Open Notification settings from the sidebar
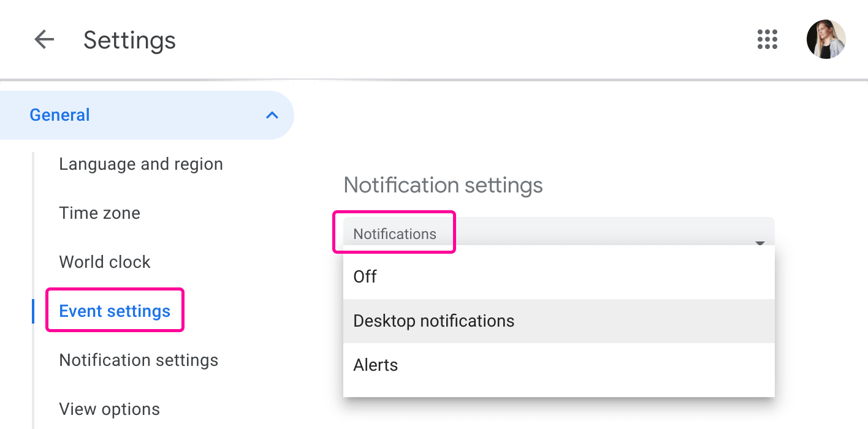This screenshot has width=868, height=429. pyautogui.click(x=139, y=360)
